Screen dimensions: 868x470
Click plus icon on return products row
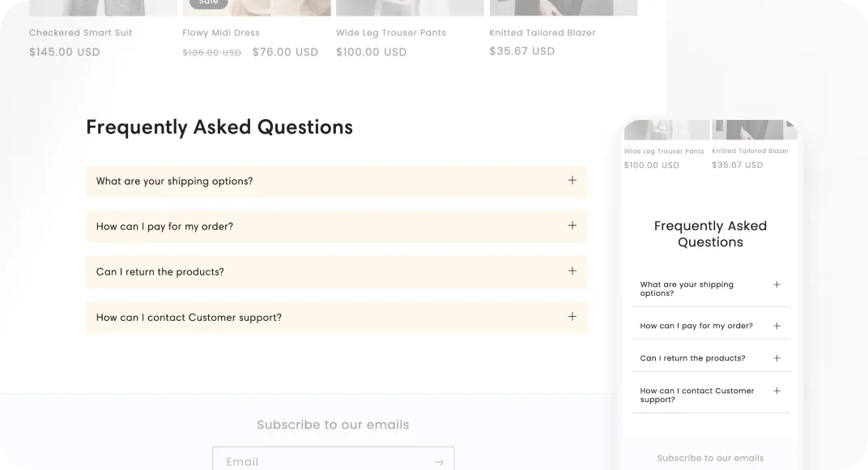(572, 271)
